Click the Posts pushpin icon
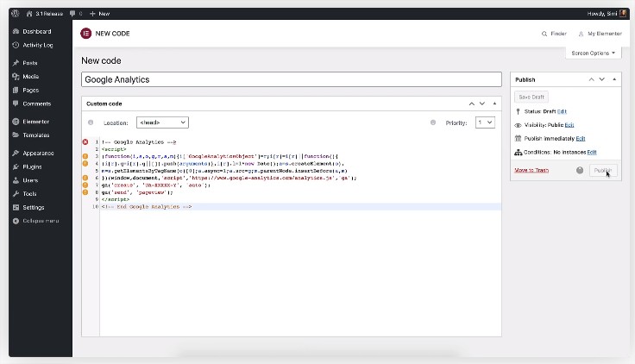Image resolution: width=635 pixels, height=364 pixels. click(x=16, y=63)
